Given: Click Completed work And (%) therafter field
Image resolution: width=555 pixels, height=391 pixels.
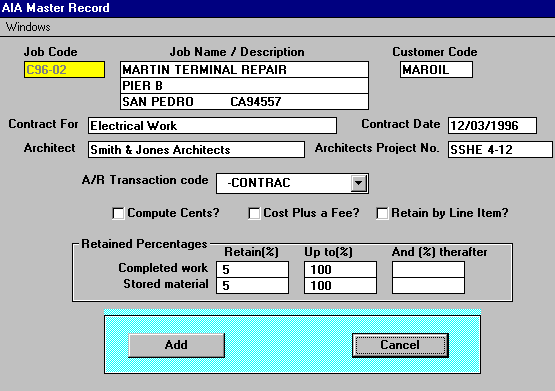Looking at the screenshot, I should click(x=428, y=270).
